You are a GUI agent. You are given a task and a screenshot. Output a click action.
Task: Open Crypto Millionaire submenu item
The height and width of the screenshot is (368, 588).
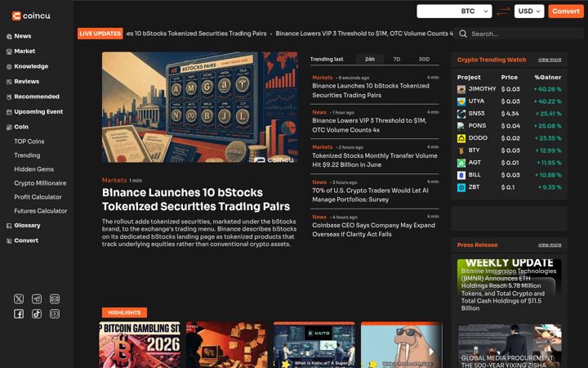(40, 183)
